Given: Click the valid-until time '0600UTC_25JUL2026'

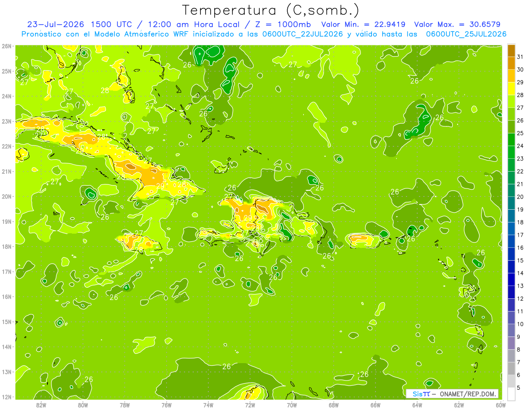Looking at the screenshot, I should pos(466,34).
